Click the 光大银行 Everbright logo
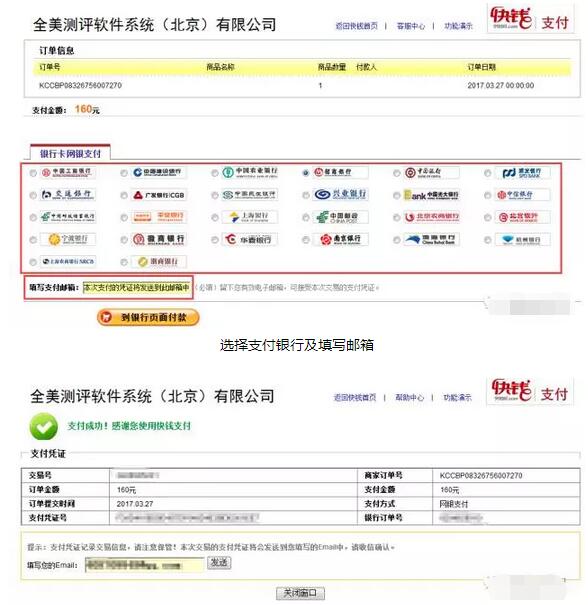 tap(431, 195)
